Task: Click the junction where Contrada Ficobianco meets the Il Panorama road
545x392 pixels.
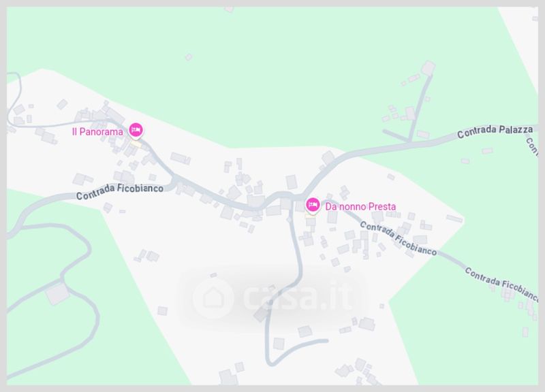Action: point(175,180)
